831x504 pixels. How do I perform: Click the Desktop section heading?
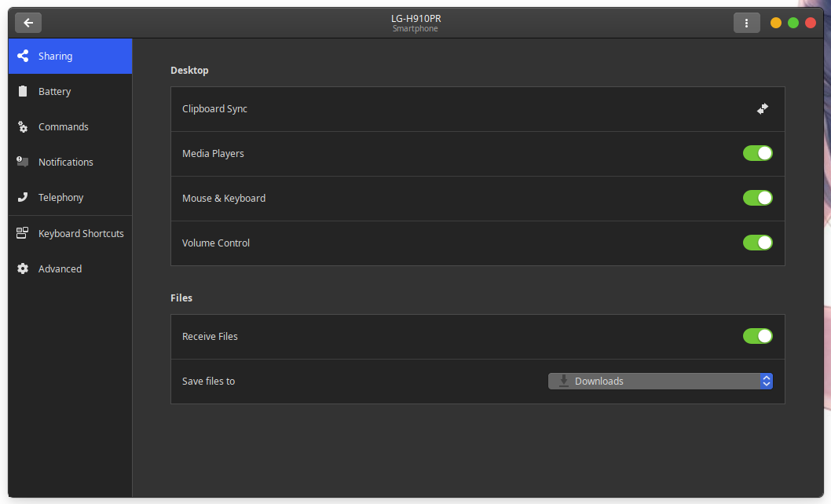pos(189,71)
